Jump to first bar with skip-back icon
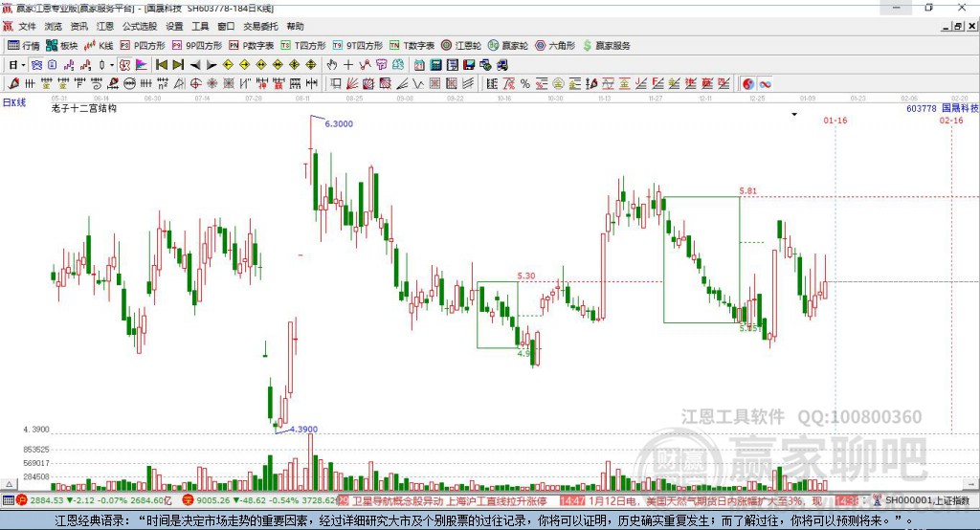Viewport: 980px width, 530px height. click(x=161, y=65)
